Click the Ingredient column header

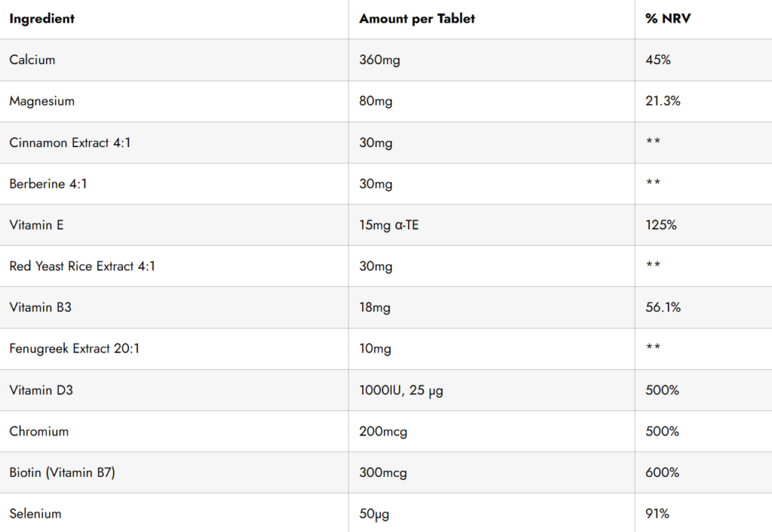pyautogui.click(x=42, y=19)
